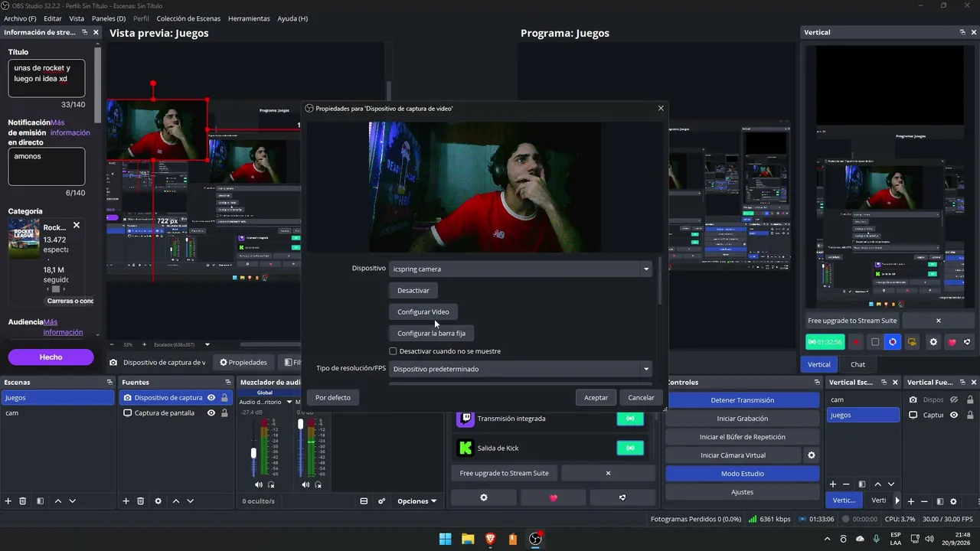Image resolution: width=980 pixels, height=551 pixels.
Task: Add a new source in the Fuentes panel
Action: (x=126, y=501)
